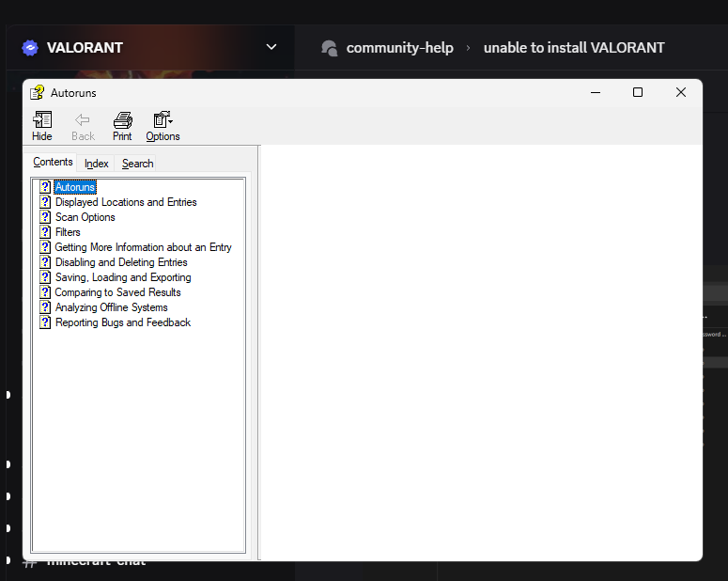
Task: Open the Options toolbar menu
Action: (x=163, y=126)
